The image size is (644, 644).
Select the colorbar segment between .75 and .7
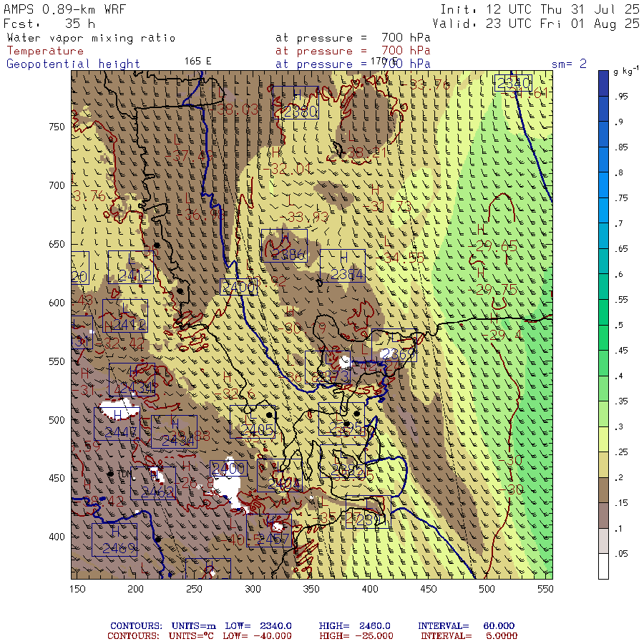603,210
